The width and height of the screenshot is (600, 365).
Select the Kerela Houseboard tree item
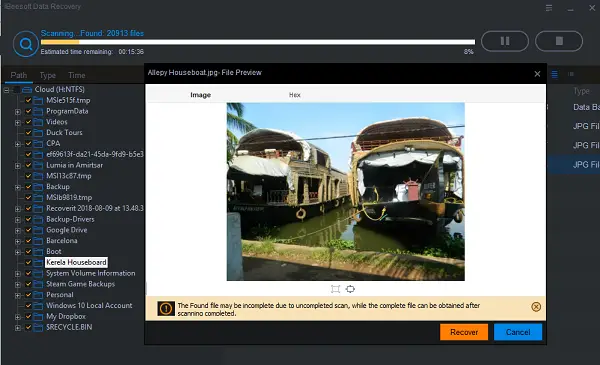(x=77, y=262)
